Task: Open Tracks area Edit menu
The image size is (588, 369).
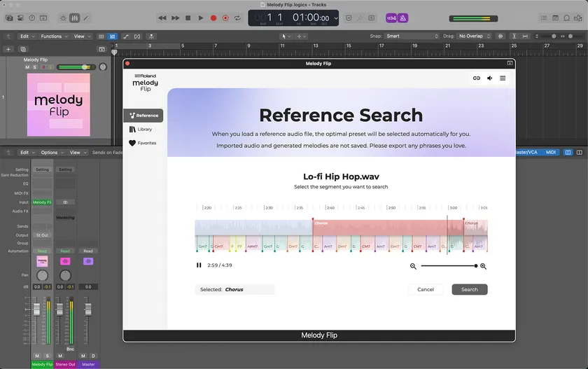Action: pos(27,36)
